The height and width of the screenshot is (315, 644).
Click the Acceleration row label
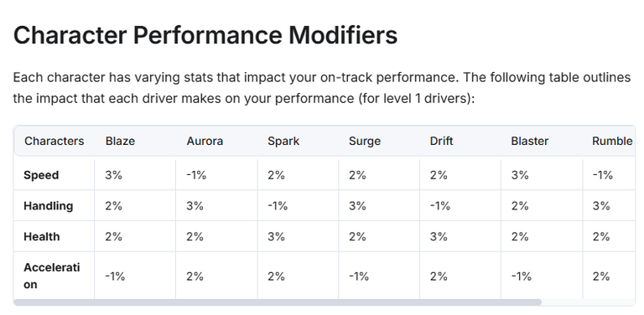(x=52, y=276)
